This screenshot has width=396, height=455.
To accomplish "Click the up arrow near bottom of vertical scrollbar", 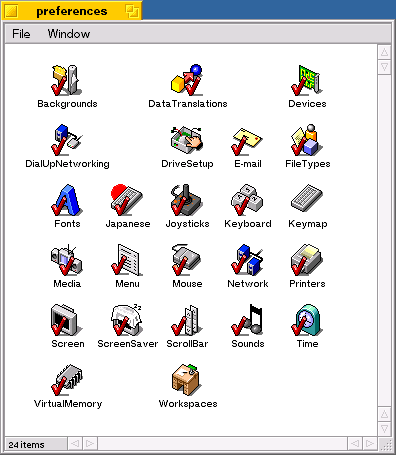I will [384, 414].
